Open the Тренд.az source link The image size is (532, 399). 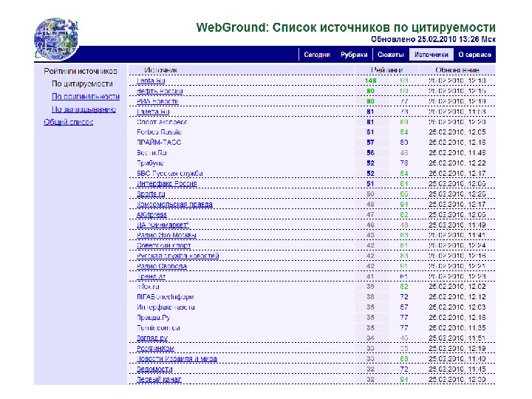coord(151,276)
